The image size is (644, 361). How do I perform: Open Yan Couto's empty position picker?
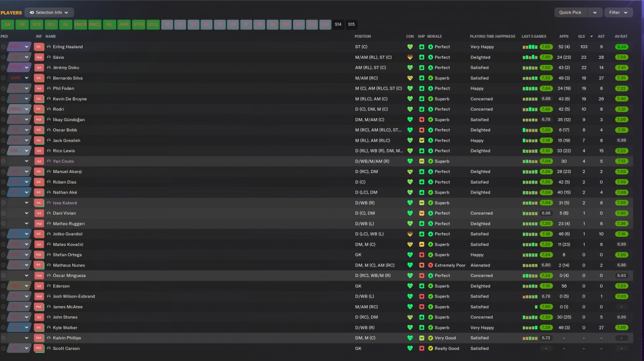19,161
